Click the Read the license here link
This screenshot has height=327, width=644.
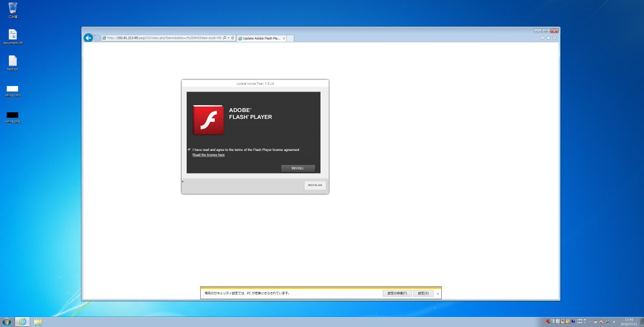point(208,155)
